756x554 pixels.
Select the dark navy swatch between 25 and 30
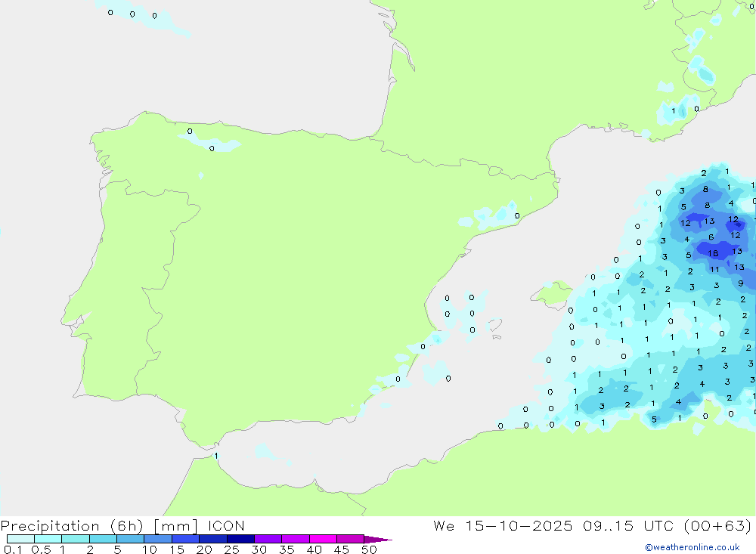240,539
